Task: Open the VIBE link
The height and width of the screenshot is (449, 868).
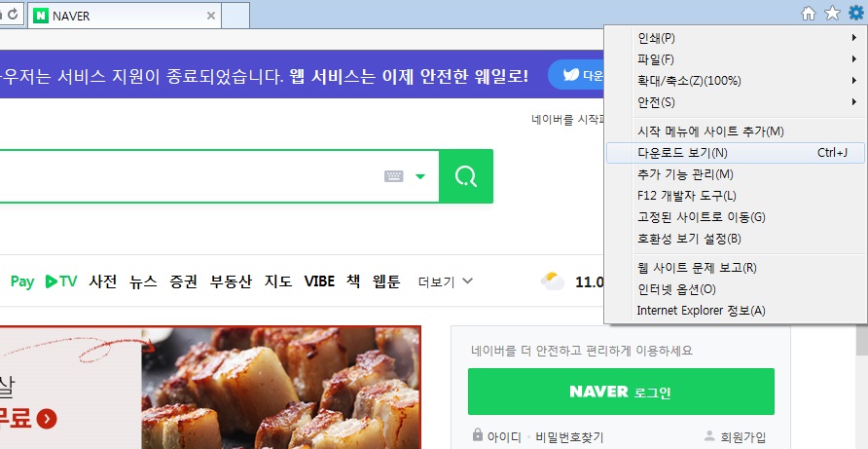Action: 319,281
